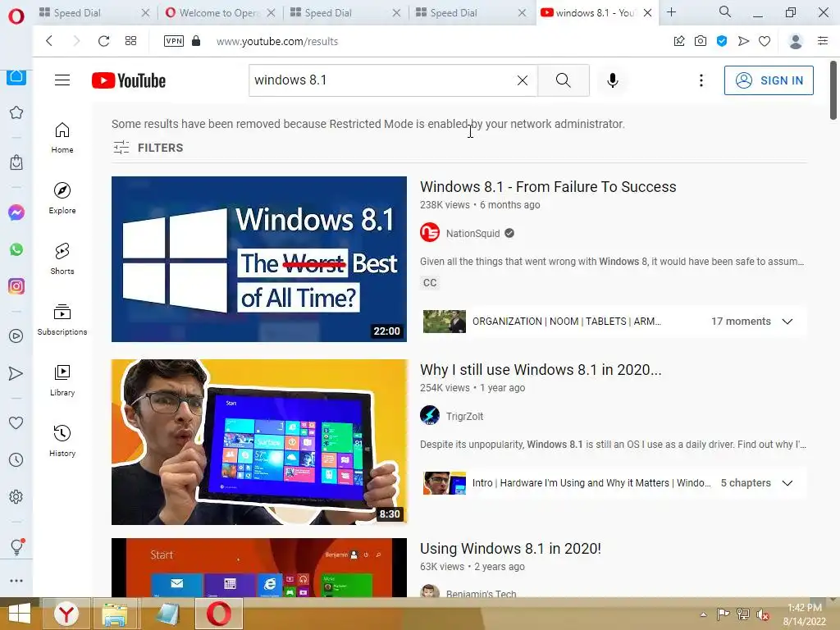Open the taskbar clock showing 1:42 PM
This screenshot has width=840, height=630.
click(804, 614)
